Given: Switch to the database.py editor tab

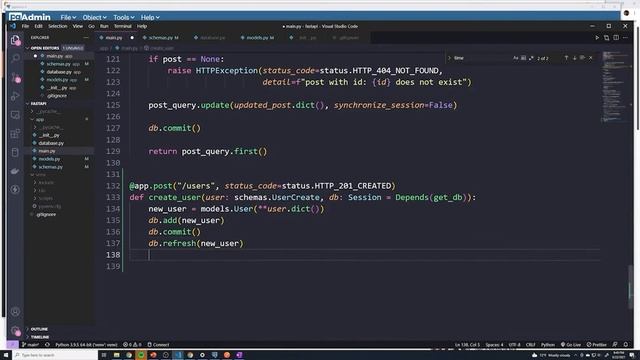Looking at the screenshot, I should pyautogui.click(x=212, y=38).
